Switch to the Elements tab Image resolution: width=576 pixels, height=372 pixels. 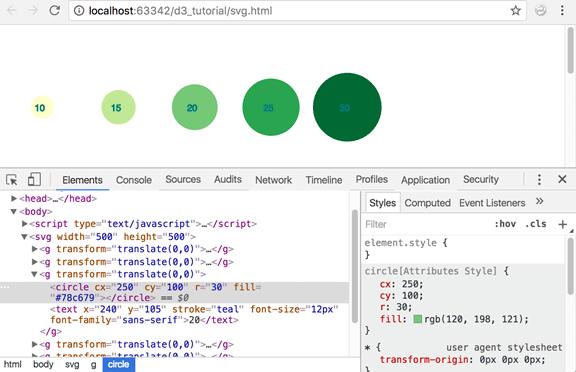click(x=82, y=180)
